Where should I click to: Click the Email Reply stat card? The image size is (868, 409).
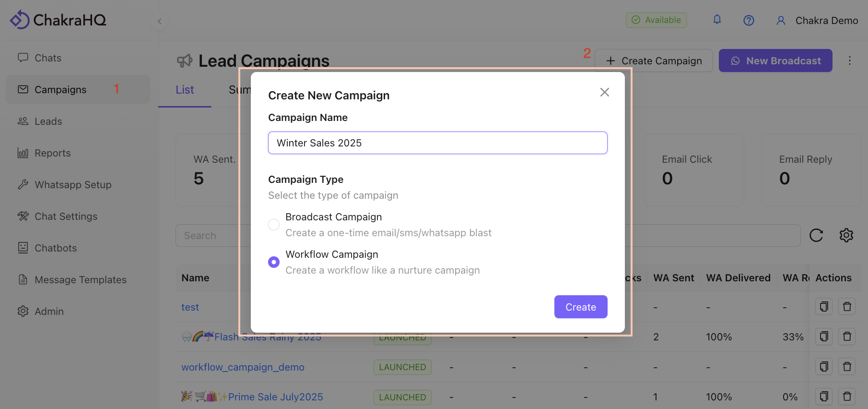tap(811, 170)
